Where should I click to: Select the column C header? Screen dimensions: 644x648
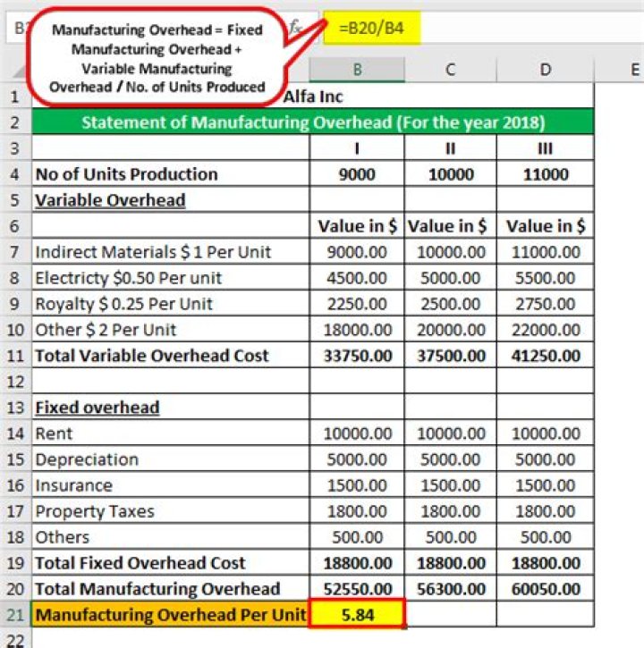point(451,70)
